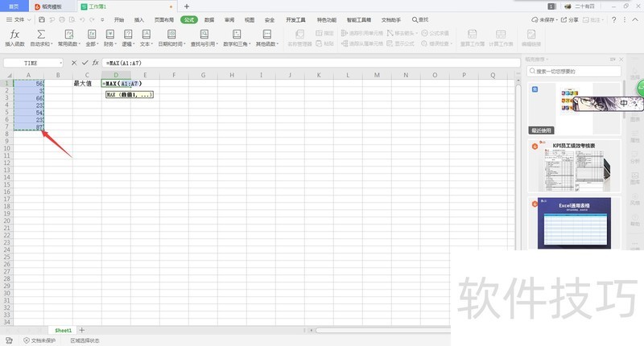
Task: Click the 首页 home button
Action: pos(14,6)
